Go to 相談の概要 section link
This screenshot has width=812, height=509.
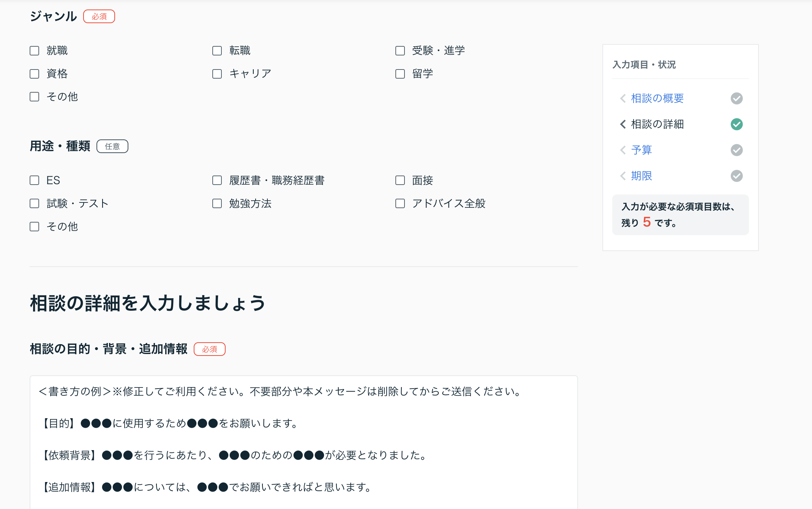click(x=657, y=98)
